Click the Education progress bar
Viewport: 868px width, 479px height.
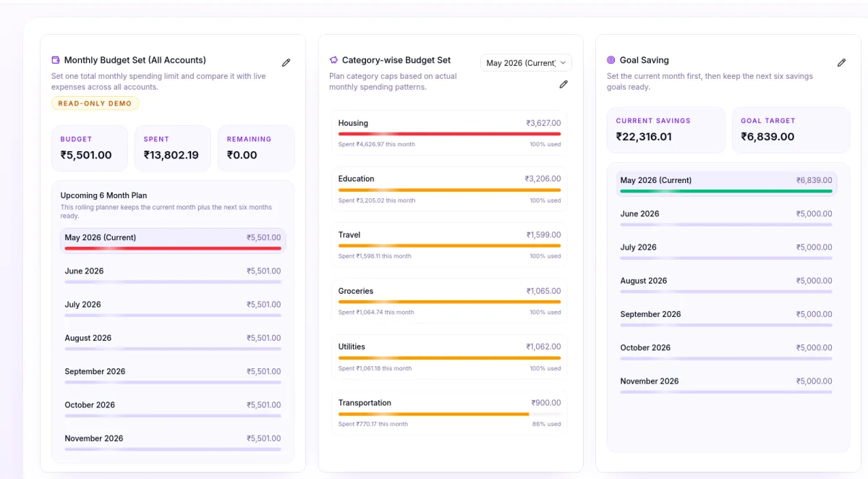(449, 190)
